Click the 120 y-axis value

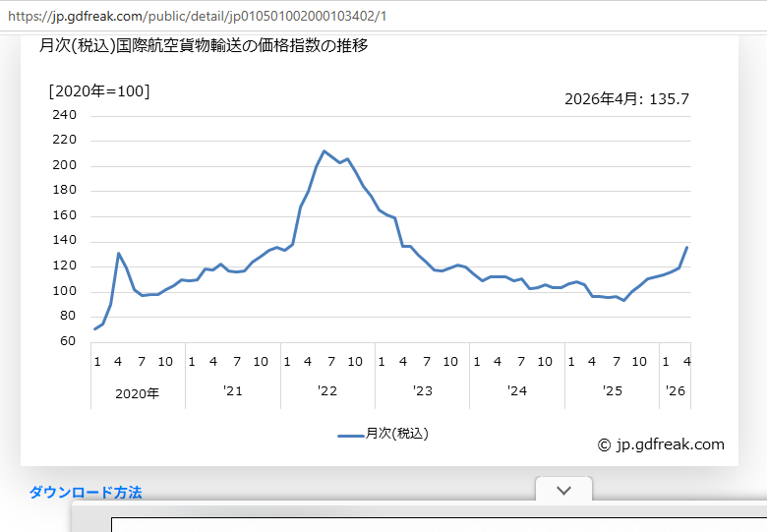click(x=65, y=266)
